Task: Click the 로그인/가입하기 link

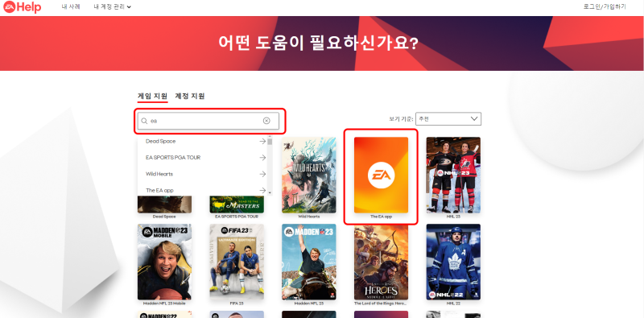Action: tap(605, 6)
